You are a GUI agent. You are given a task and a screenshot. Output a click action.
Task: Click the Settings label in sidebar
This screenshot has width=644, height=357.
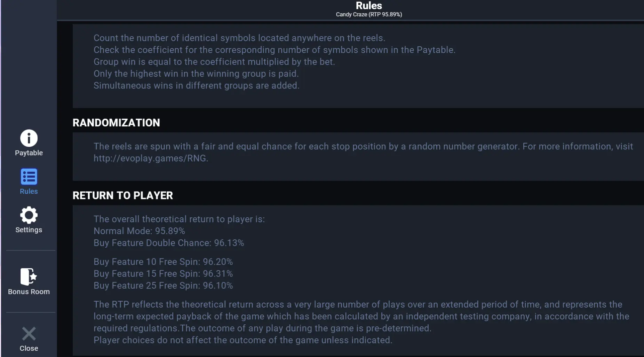pos(29,230)
